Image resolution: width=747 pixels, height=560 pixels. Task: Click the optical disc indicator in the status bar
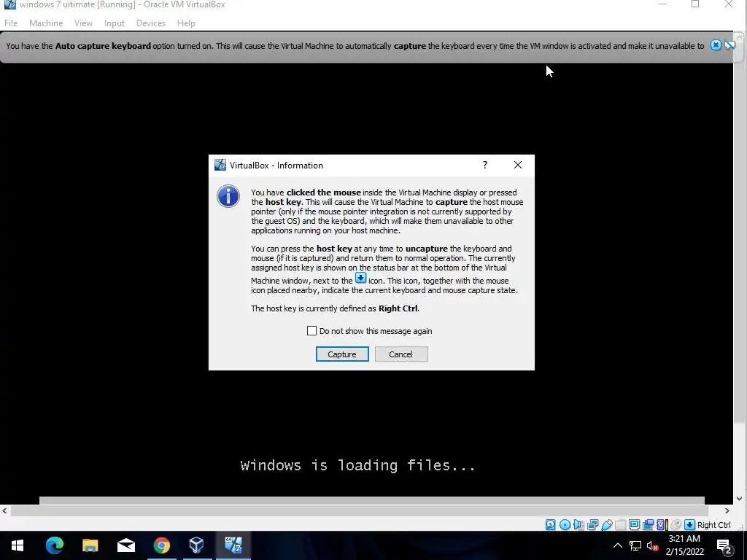pos(565,525)
